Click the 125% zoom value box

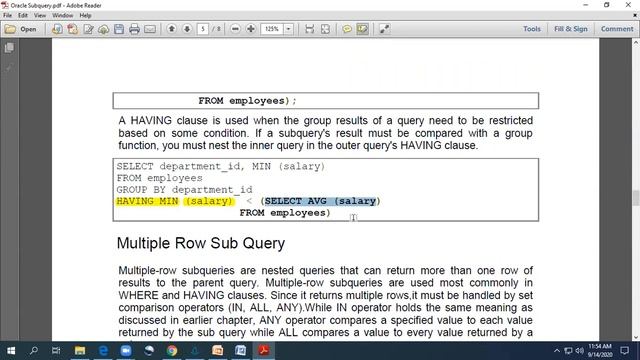[x=272, y=29]
